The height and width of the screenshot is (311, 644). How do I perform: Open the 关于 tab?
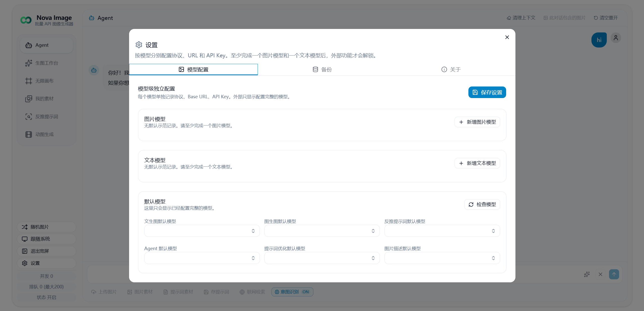(451, 69)
